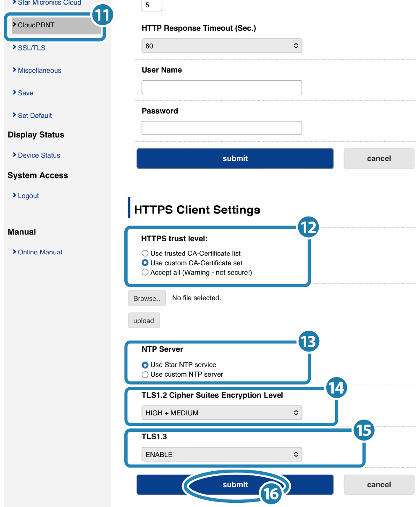Go to SSL/TLS settings
The height and width of the screenshot is (507, 420).
pyautogui.click(x=31, y=48)
